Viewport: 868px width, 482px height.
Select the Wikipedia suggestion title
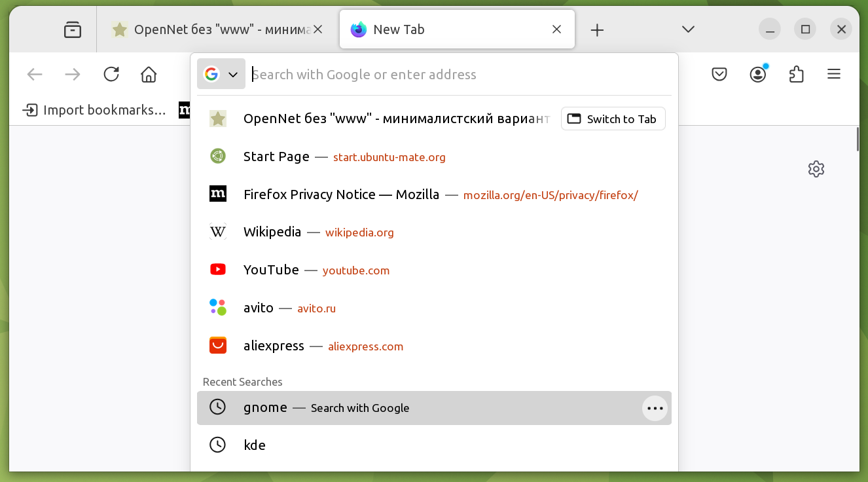[272, 232]
